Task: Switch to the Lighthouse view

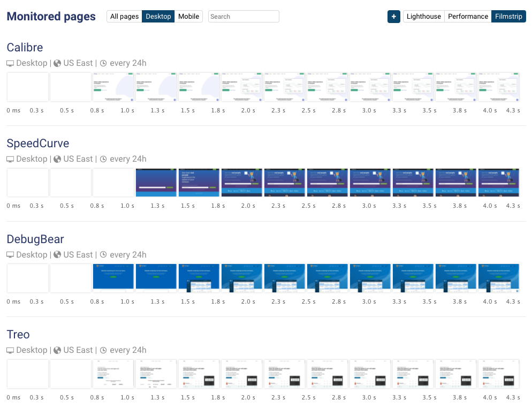Action: [424, 17]
